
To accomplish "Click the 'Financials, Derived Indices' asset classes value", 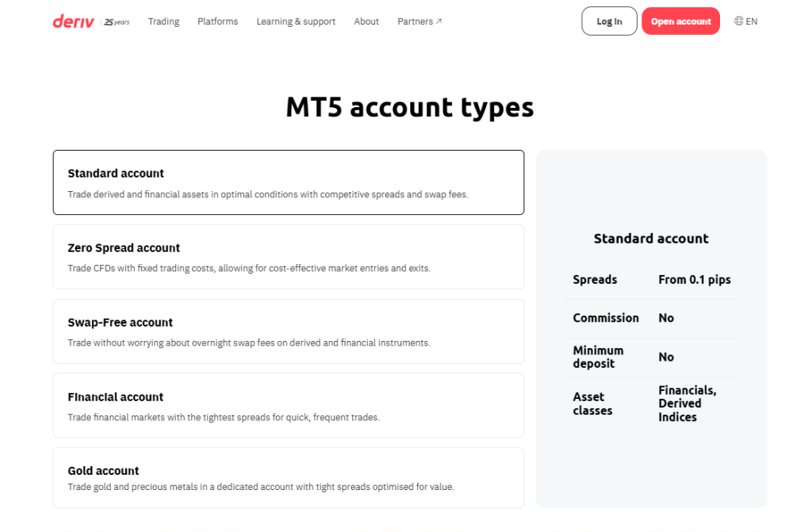I will point(687,404).
